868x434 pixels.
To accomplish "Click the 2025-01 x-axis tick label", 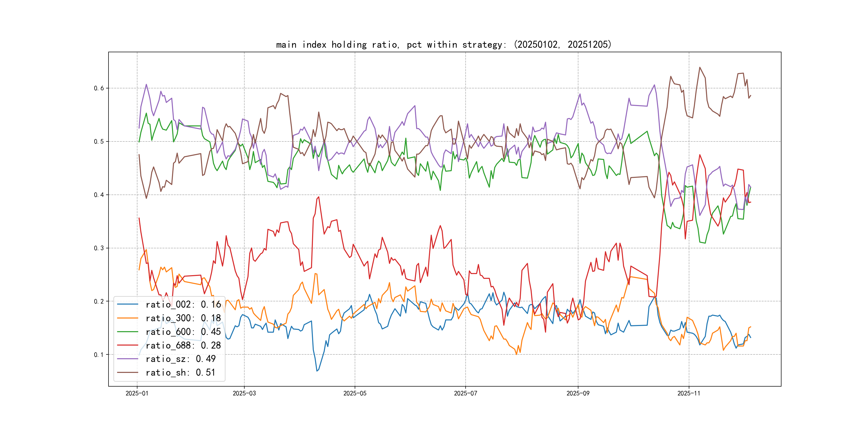I will click(137, 393).
